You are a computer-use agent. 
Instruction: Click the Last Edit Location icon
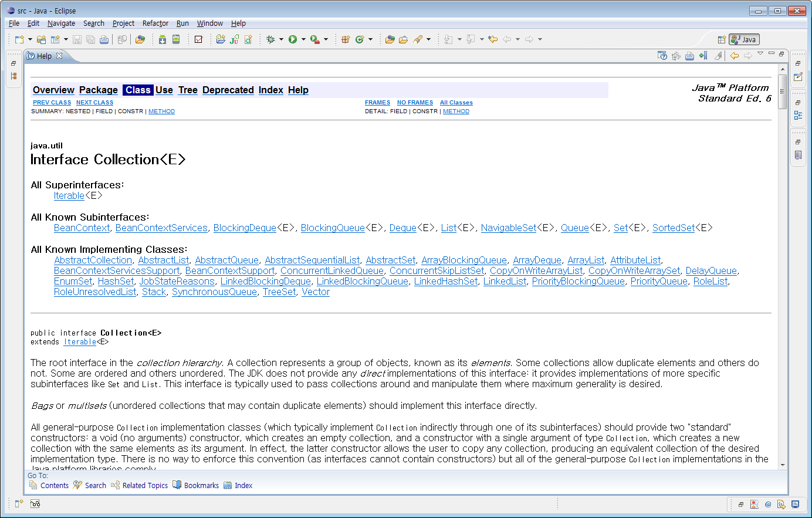click(x=493, y=39)
